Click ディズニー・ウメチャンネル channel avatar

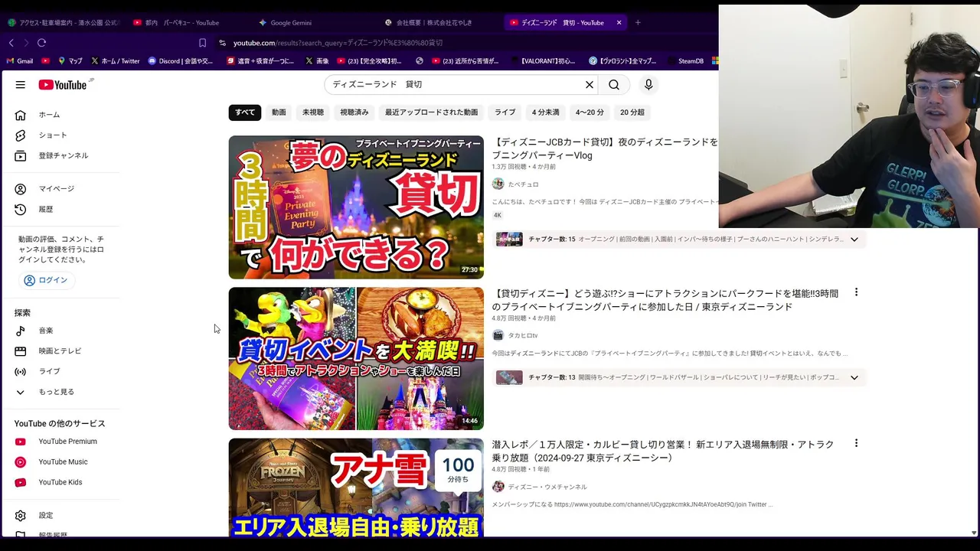coord(498,487)
